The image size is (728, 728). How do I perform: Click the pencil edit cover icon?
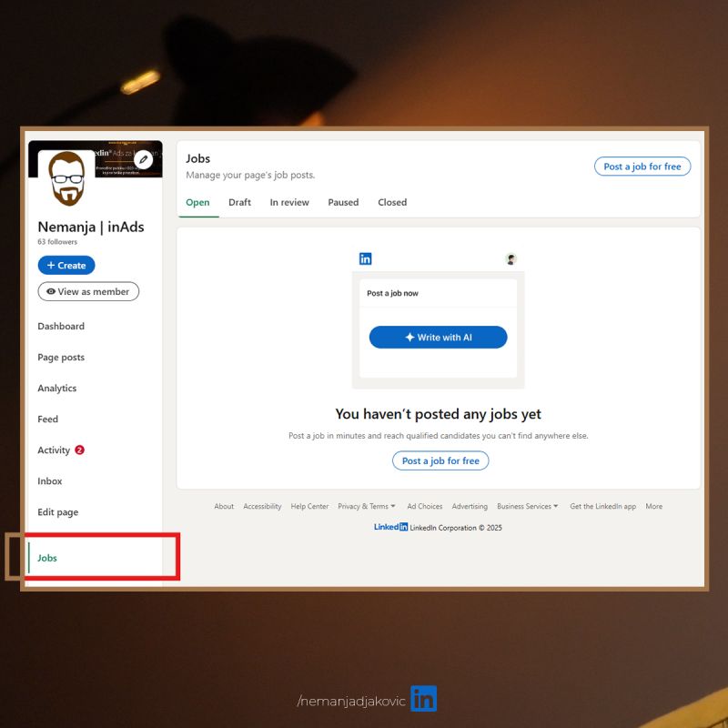(144, 160)
